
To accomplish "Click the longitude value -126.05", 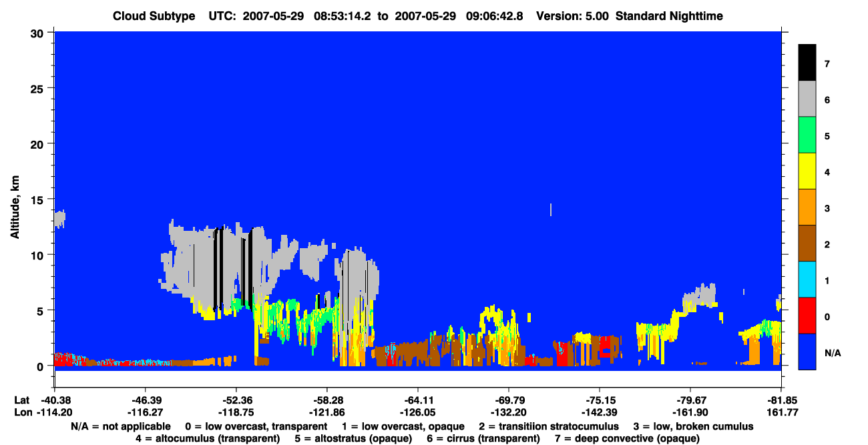I will pyautogui.click(x=417, y=412).
